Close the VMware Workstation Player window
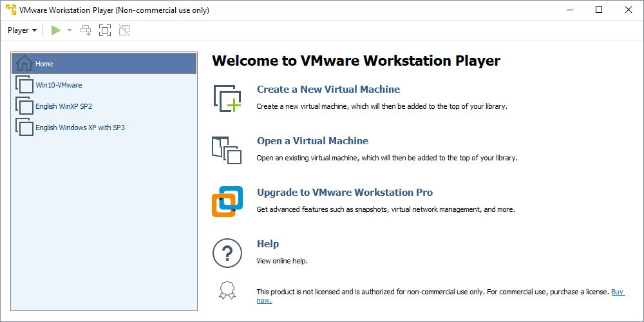This screenshot has height=322, width=644. click(629, 10)
